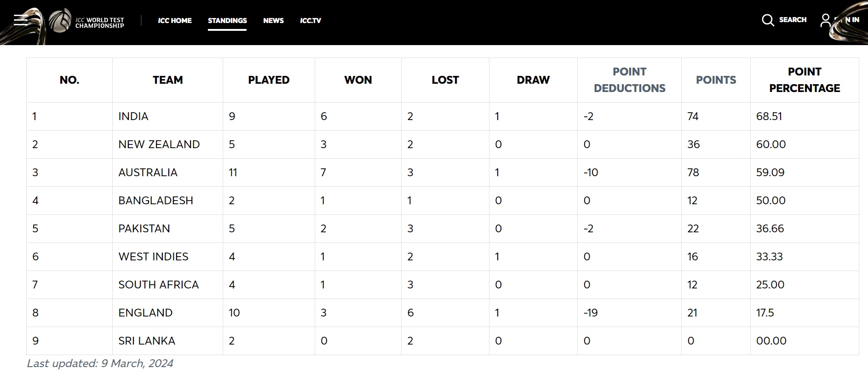The height and width of the screenshot is (374, 868).
Task: Click the magnifying glass search icon
Action: (768, 20)
